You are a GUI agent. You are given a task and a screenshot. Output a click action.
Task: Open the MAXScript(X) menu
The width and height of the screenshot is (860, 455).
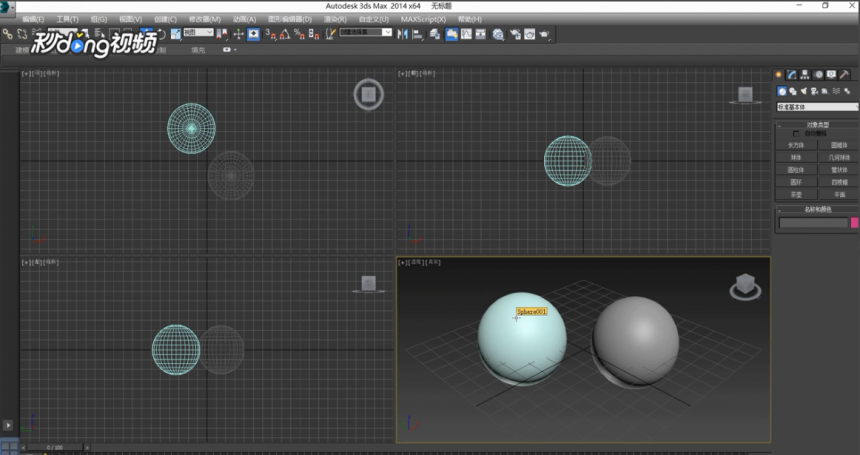coord(423,19)
